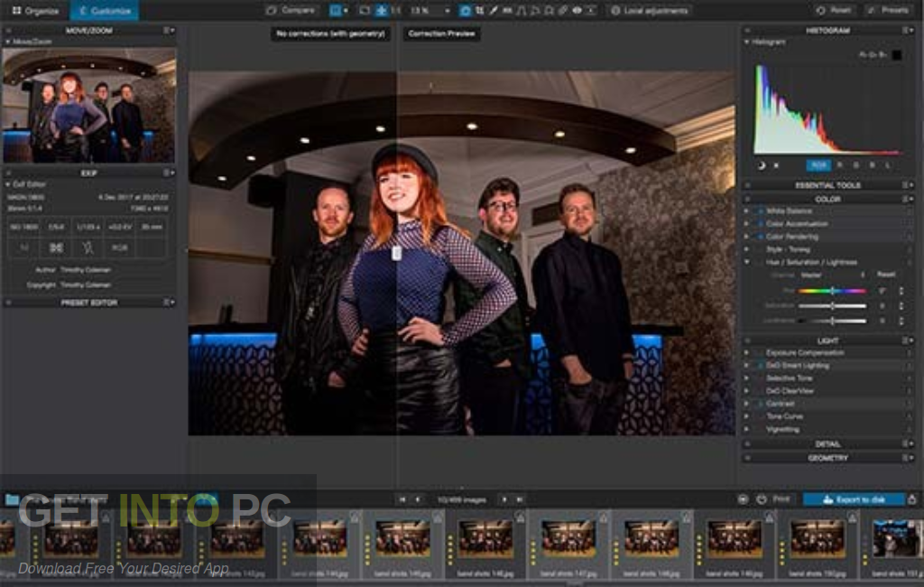Collapse the Histogram disclosure triangle
The image size is (924, 587).
coord(746,42)
